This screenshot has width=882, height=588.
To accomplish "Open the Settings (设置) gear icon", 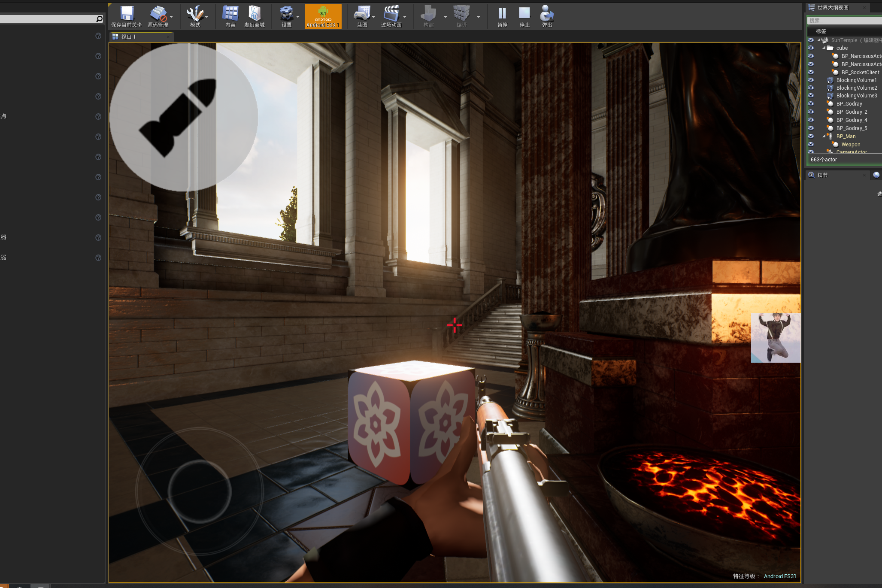I will 286,14.
